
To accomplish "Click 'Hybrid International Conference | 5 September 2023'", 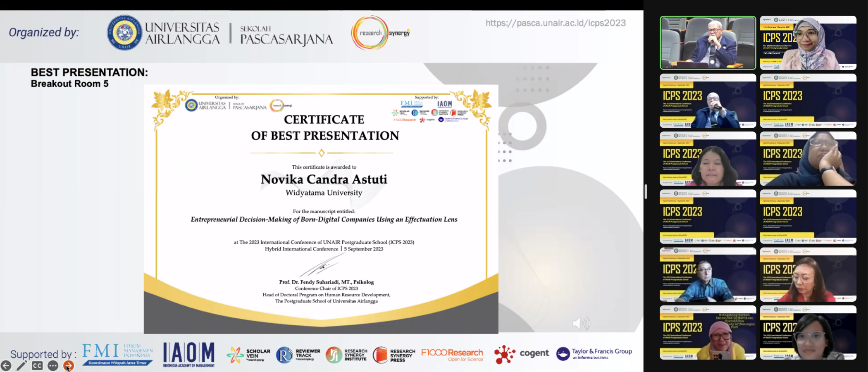I will (324, 249).
